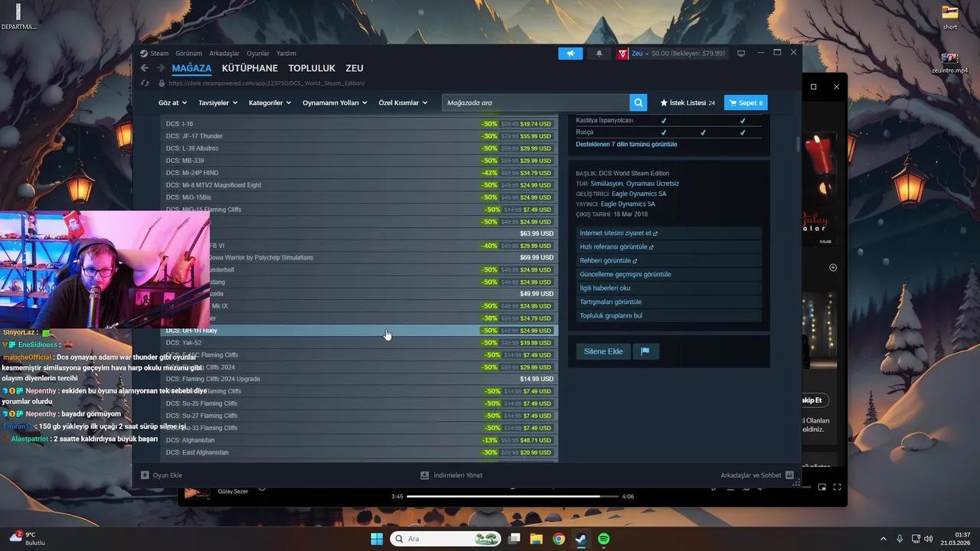
Task: Open the Oyunlar menu
Action: click(x=258, y=54)
